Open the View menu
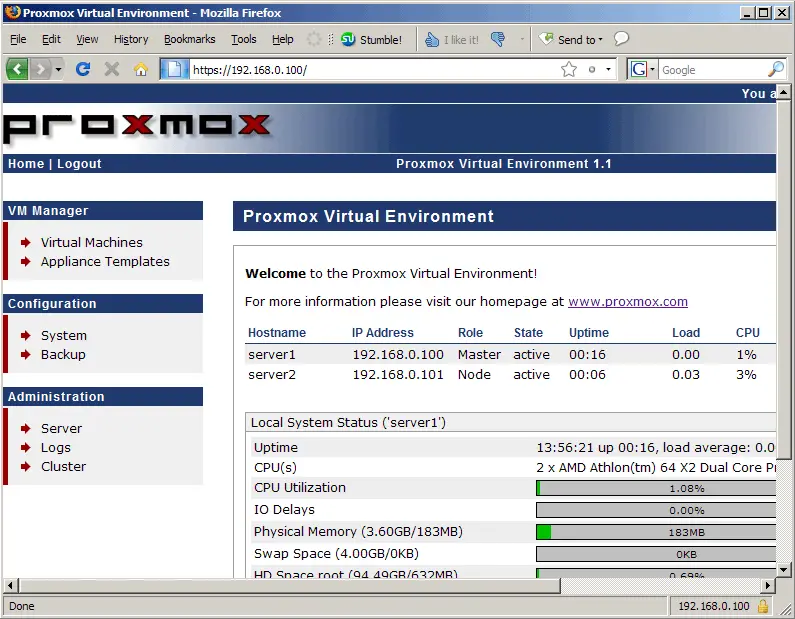 (x=87, y=39)
